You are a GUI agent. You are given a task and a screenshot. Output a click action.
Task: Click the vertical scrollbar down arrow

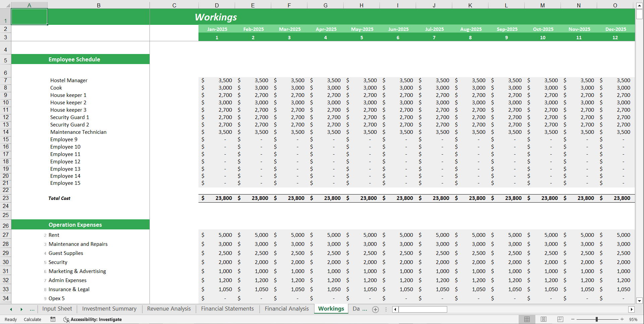pyautogui.click(x=640, y=301)
